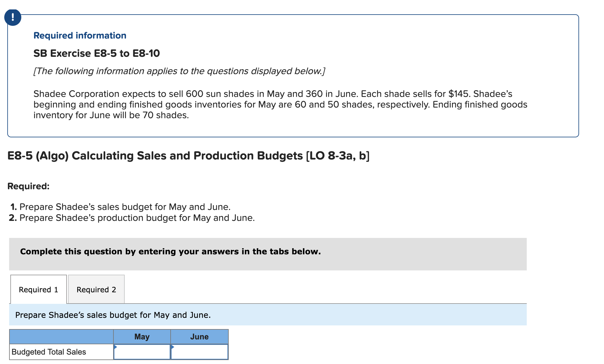
Task: Select the May column header
Action: (142, 336)
